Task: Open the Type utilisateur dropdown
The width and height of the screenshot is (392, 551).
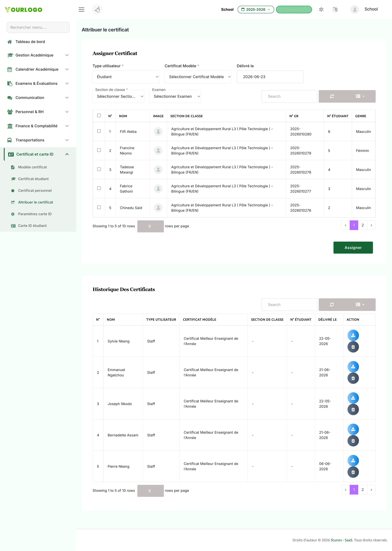Action: coord(126,77)
